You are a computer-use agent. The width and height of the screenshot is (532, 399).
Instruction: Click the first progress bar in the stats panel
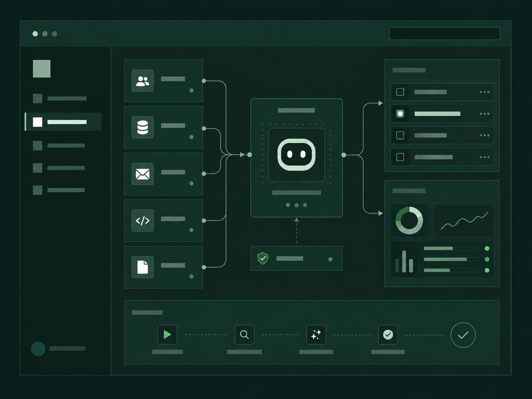(451, 248)
